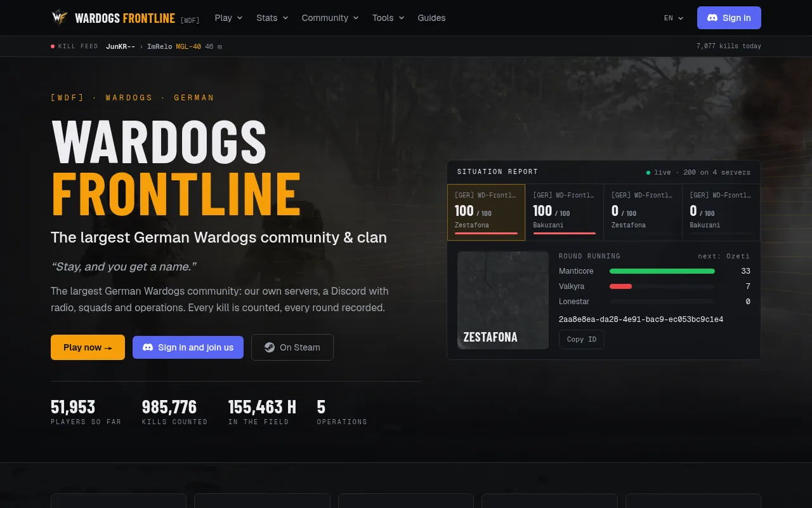Viewport: 812px width, 508px height.
Task: Select the full 100/100 Zestafona server tab
Action: point(486,212)
